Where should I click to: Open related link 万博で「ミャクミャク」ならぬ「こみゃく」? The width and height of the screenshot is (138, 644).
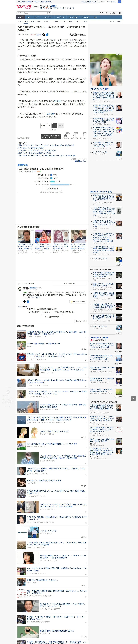click(x=46, y=145)
